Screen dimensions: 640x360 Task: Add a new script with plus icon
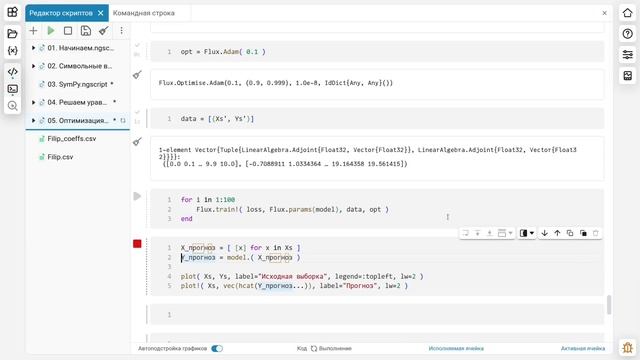pyautogui.click(x=33, y=31)
